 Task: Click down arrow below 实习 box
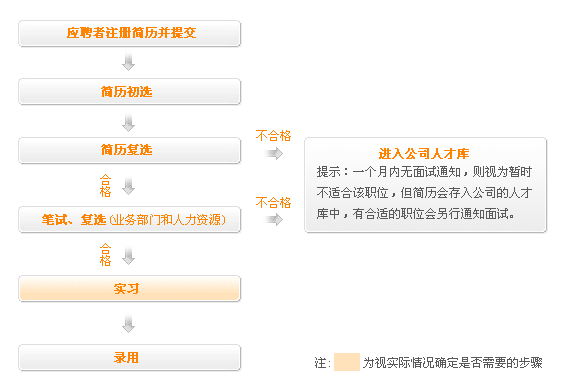(x=128, y=323)
